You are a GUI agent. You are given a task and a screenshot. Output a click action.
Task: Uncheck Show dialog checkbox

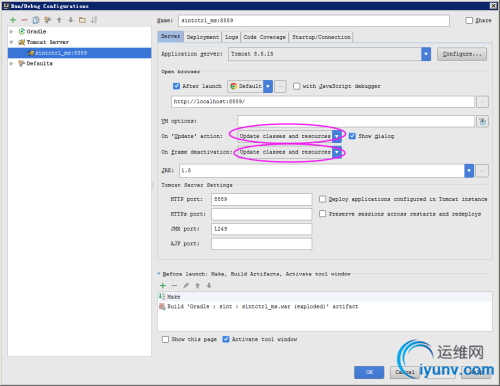[x=352, y=136]
